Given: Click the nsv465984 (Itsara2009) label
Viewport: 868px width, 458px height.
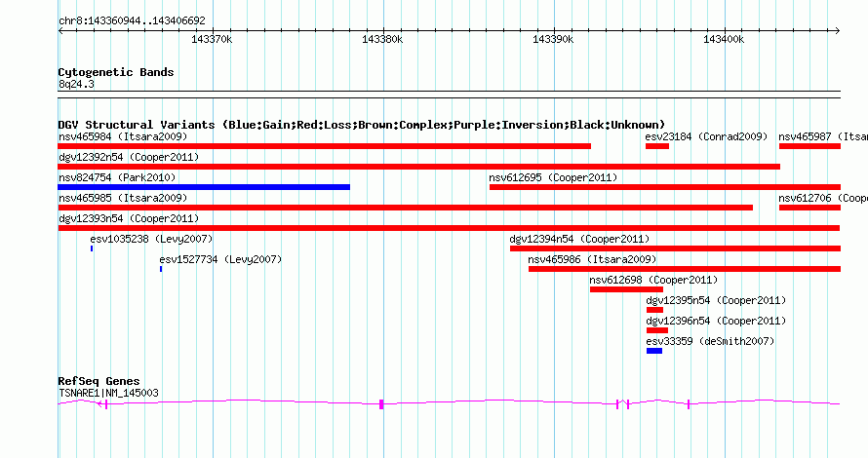Looking at the screenshot, I should [123, 136].
